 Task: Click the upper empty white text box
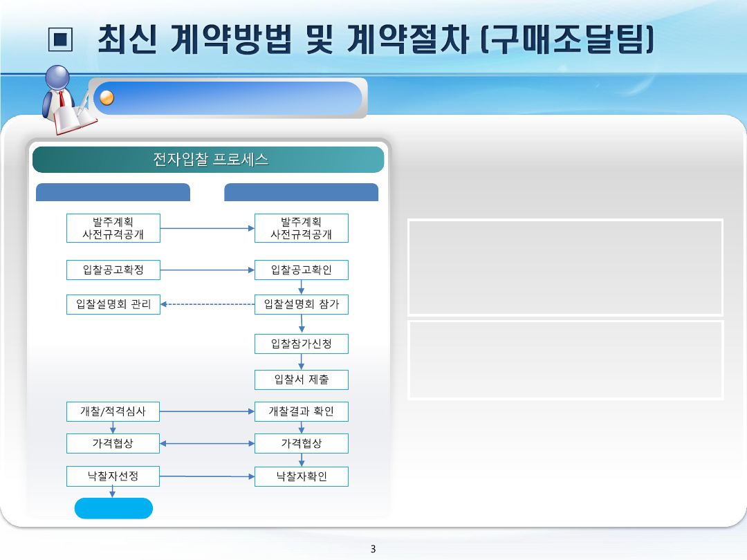pos(565,268)
